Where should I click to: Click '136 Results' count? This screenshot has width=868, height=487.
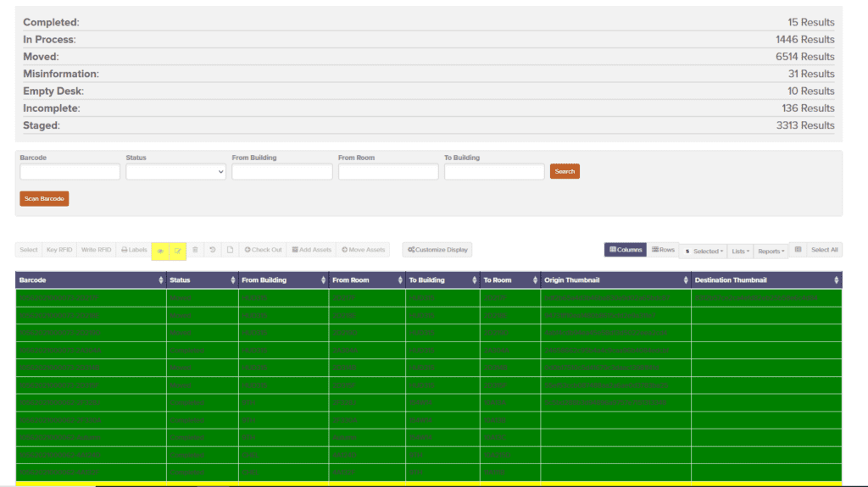pos(808,108)
